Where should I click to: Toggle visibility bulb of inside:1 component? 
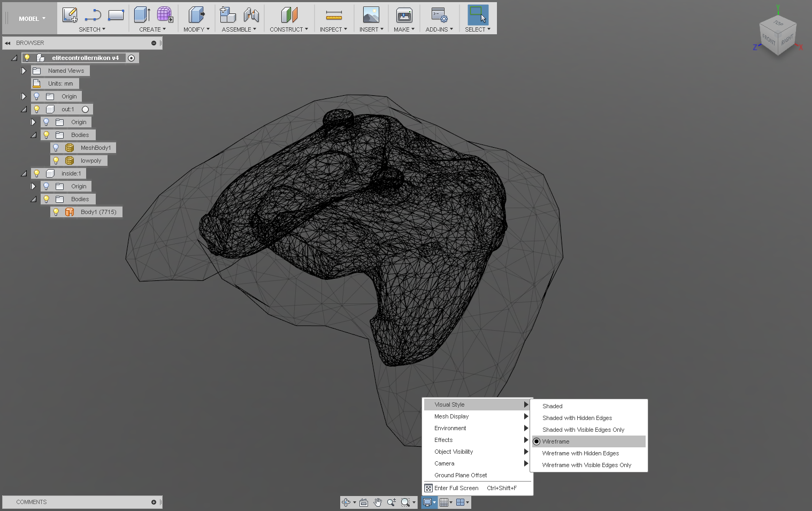37,173
